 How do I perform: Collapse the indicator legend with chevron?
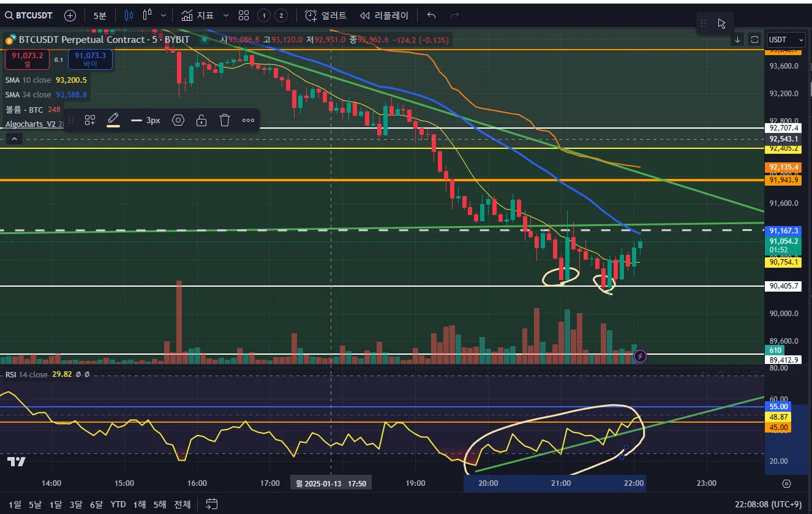click(x=13, y=140)
